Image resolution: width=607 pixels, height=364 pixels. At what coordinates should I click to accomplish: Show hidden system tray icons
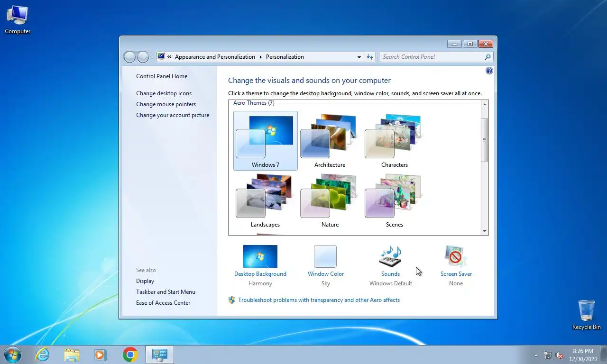pyautogui.click(x=536, y=355)
